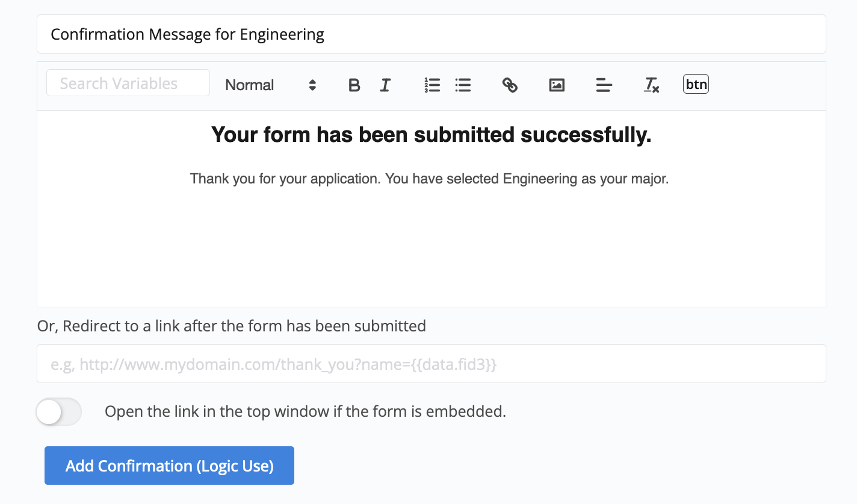Insert a numbered list
857x504 pixels.
(432, 85)
